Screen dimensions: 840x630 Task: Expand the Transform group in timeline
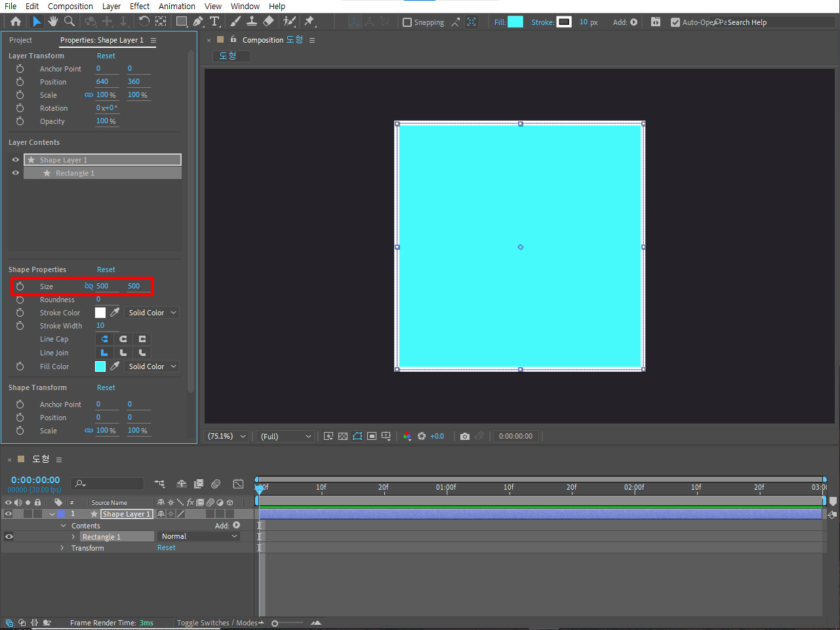[x=62, y=548]
